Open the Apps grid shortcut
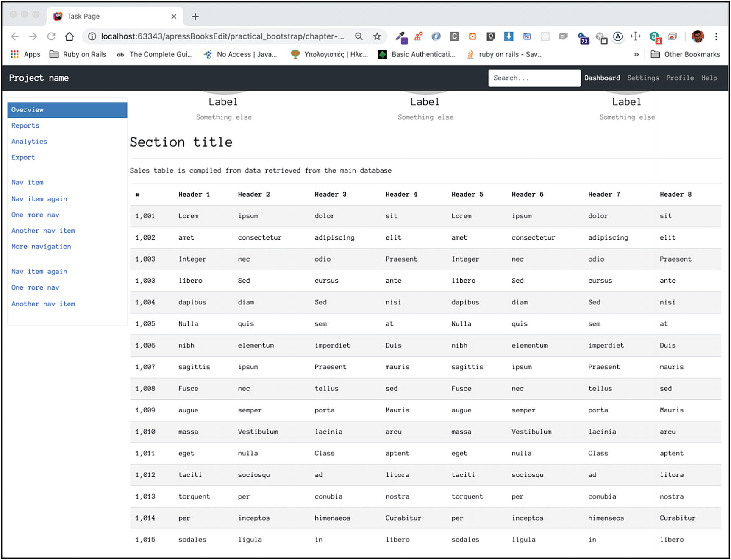 tap(25, 54)
